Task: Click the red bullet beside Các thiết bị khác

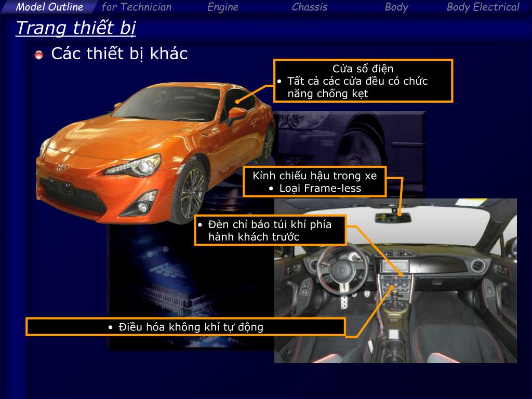Action: coord(38,55)
